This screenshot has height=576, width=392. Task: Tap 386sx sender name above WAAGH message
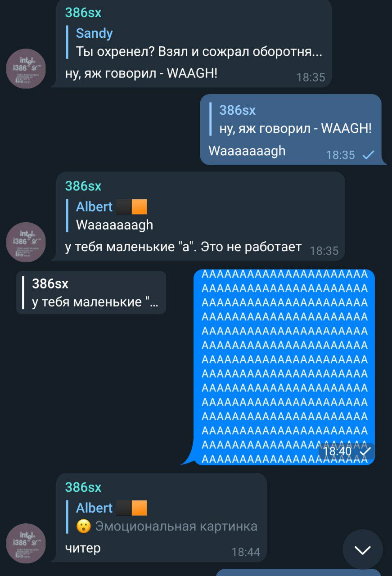(83, 13)
